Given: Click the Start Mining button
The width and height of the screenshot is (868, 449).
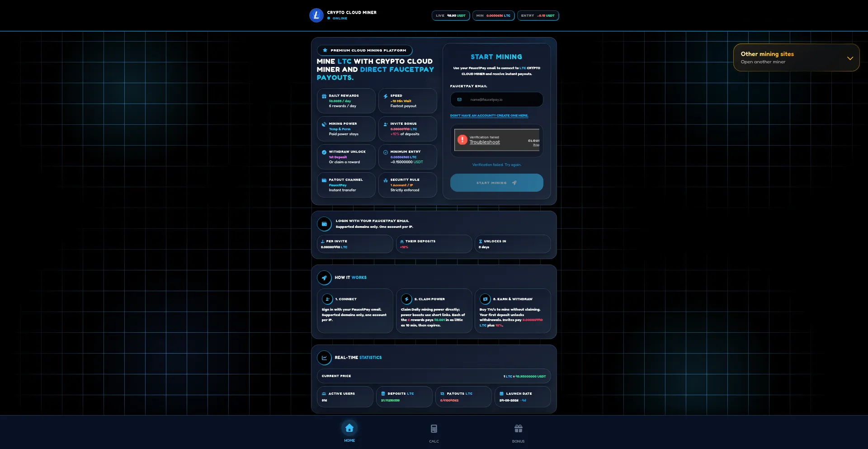Looking at the screenshot, I should [497, 183].
